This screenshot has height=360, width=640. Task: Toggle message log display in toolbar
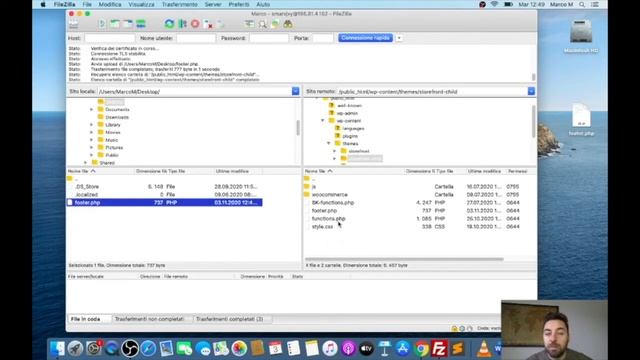(102, 24)
